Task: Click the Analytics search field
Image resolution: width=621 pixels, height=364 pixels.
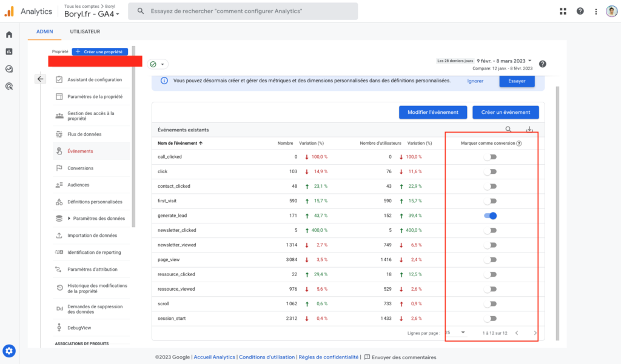Action: 243,11
